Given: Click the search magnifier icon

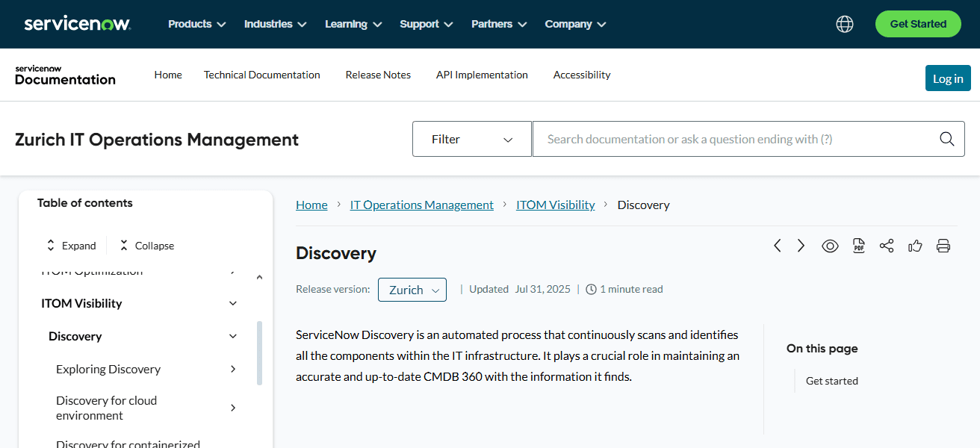Looking at the screenshot, I should (947, 139).
